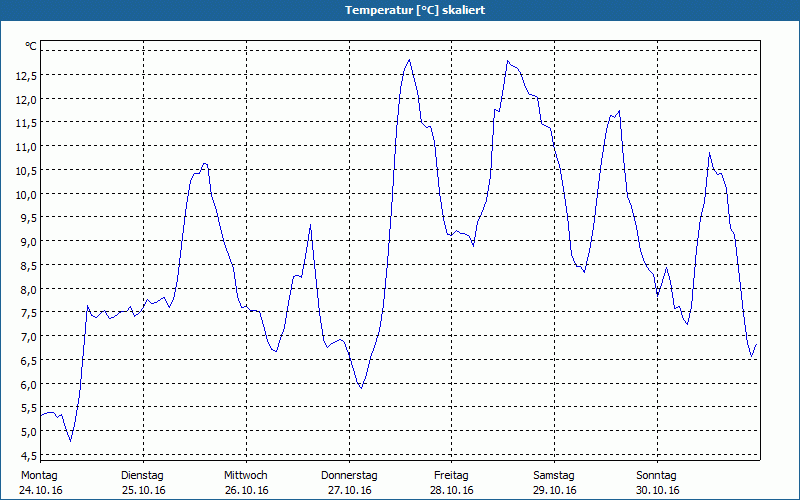Click the Dienstag day label
Viewport: 800px width, 500px height.
142,476
